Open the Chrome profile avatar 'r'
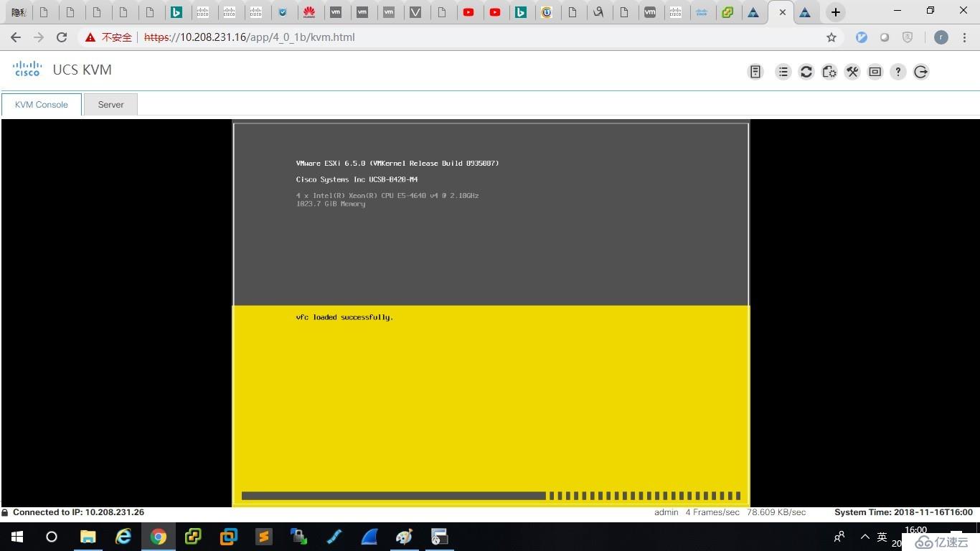The image size is (980, 551). tap(941, 37)
